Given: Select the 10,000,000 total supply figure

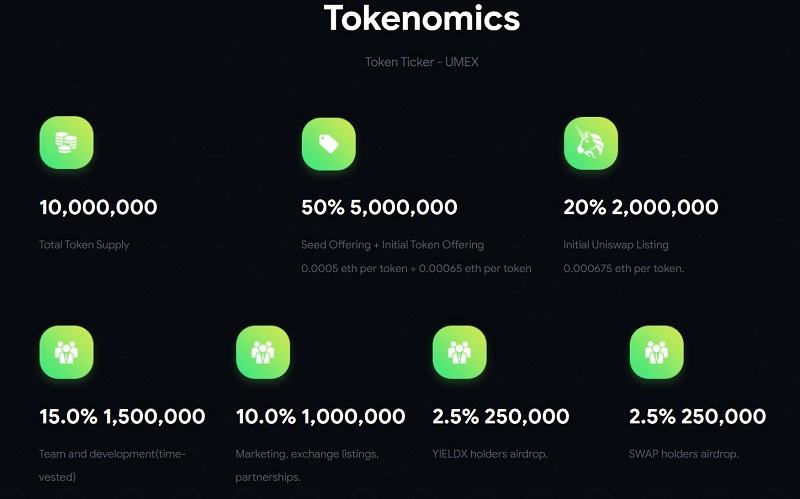Looking at the screenshot, I should pyautogui.click(x=98, y=208).
